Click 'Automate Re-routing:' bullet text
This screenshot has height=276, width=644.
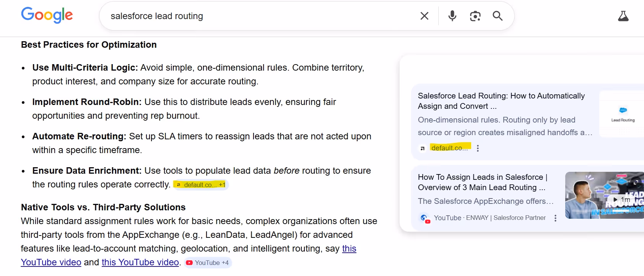79,136
